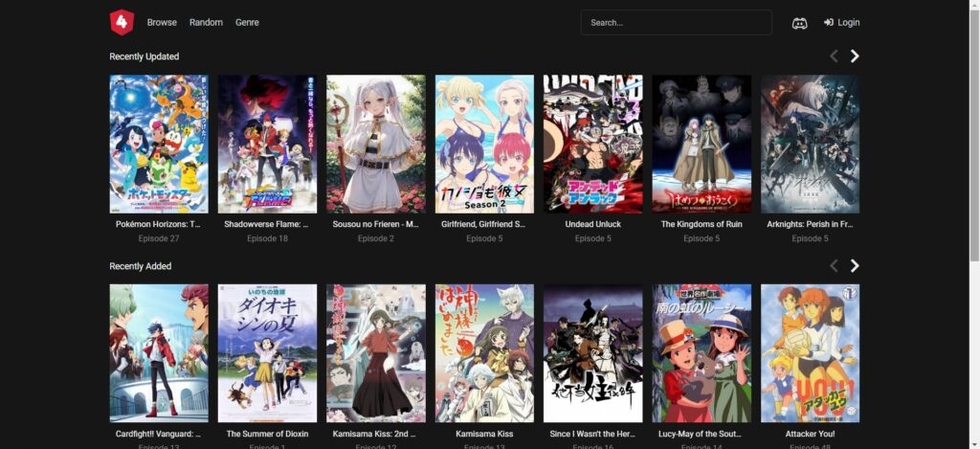Open the Girlfriend, Girlfriend Season 2 poster
The width and height of the screenshot is (980, 449).
[484, 145]
